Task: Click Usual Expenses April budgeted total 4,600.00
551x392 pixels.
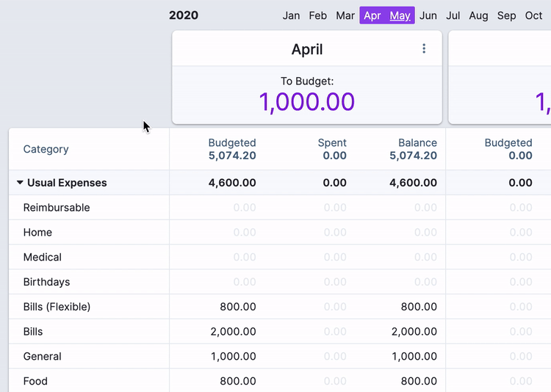Action: (232, 183)
